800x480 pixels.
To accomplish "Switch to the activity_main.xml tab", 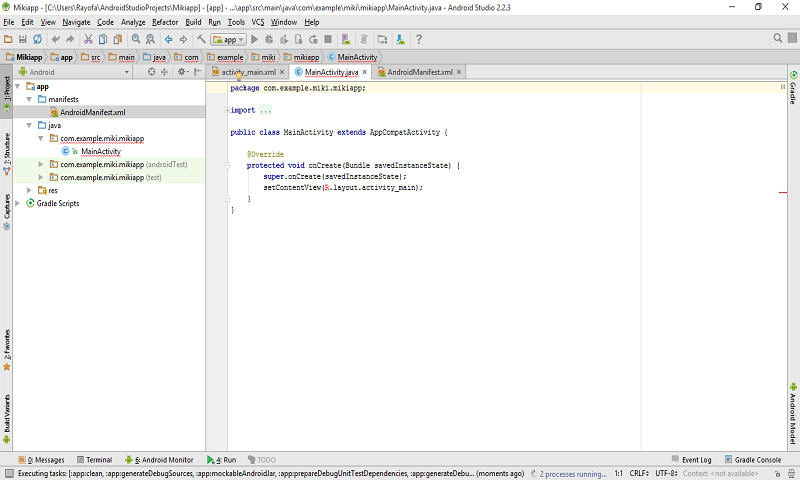I will coord(248,72).
